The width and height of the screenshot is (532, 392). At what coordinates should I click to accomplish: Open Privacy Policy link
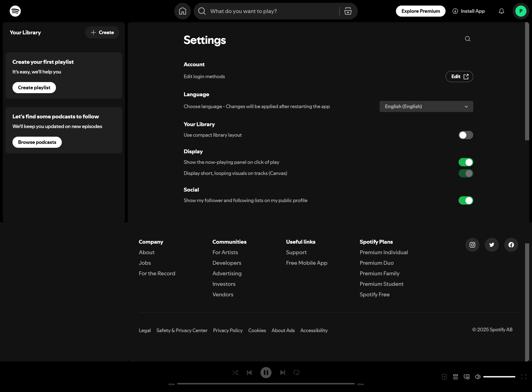click(x=228, y=330)
